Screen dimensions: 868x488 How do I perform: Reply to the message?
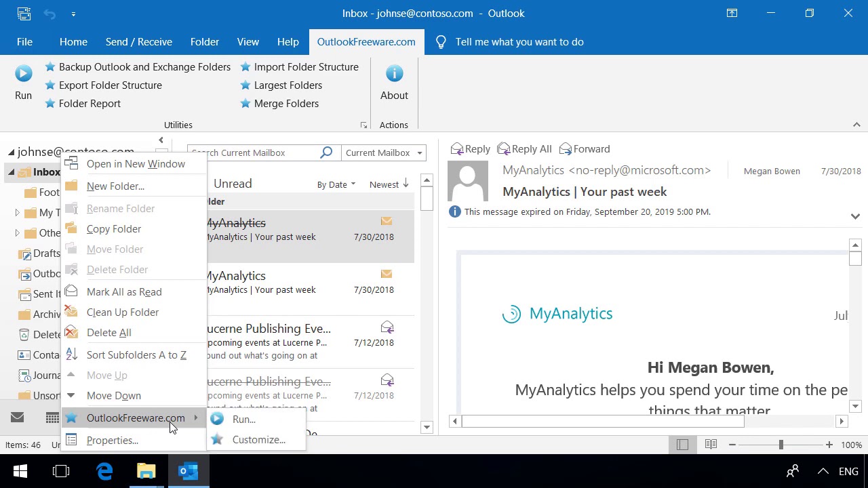(470, 149)
